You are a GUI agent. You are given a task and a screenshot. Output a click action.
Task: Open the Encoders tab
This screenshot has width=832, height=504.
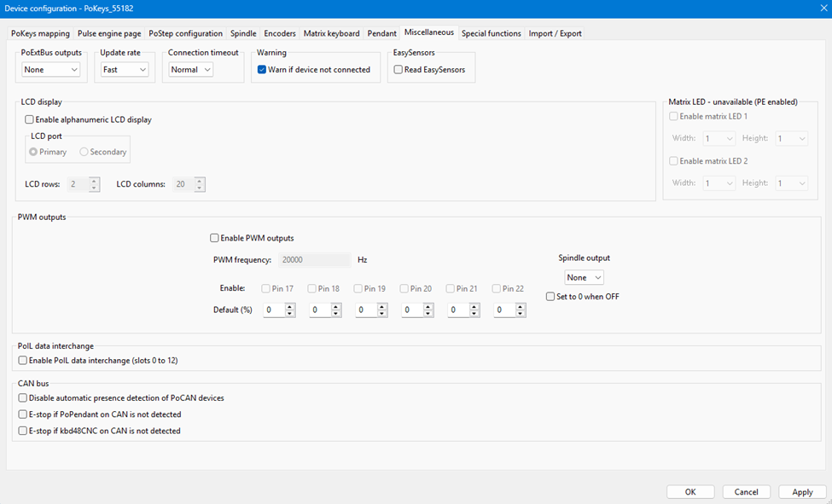coord(280,33)
